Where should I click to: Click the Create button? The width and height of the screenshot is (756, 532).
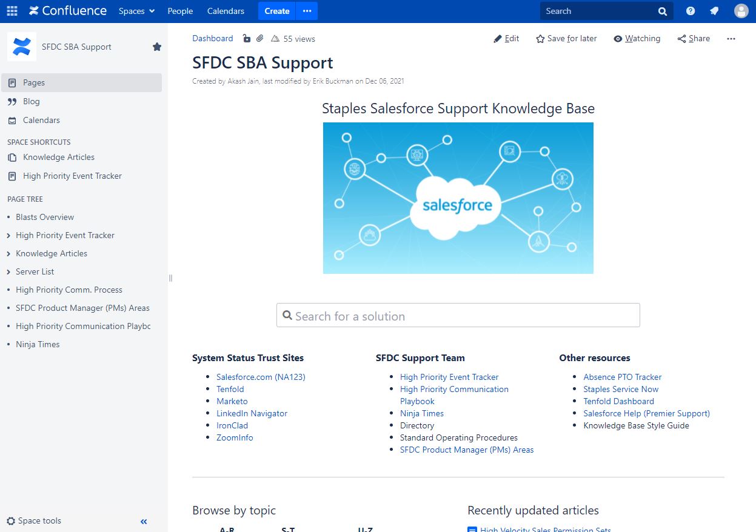(277, 11)
